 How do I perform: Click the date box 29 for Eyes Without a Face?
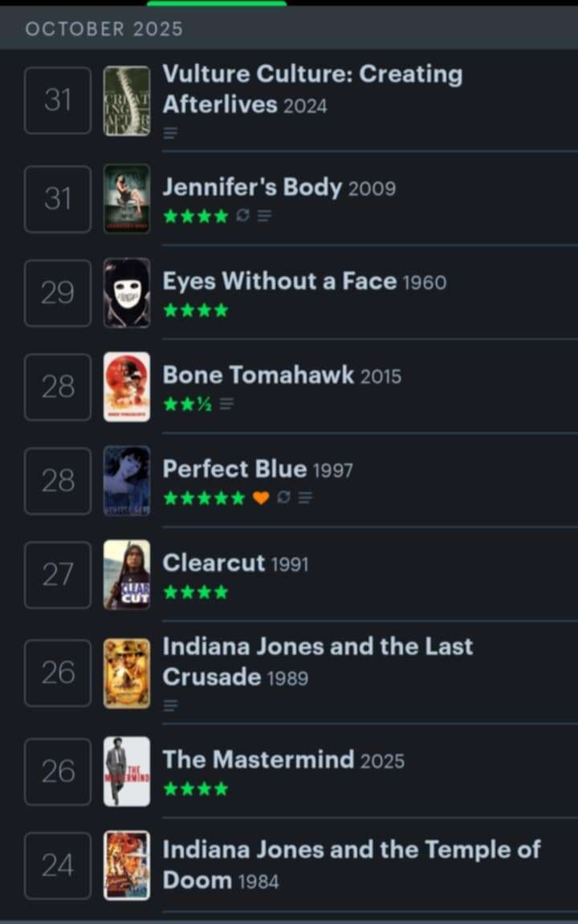(58, 293)
